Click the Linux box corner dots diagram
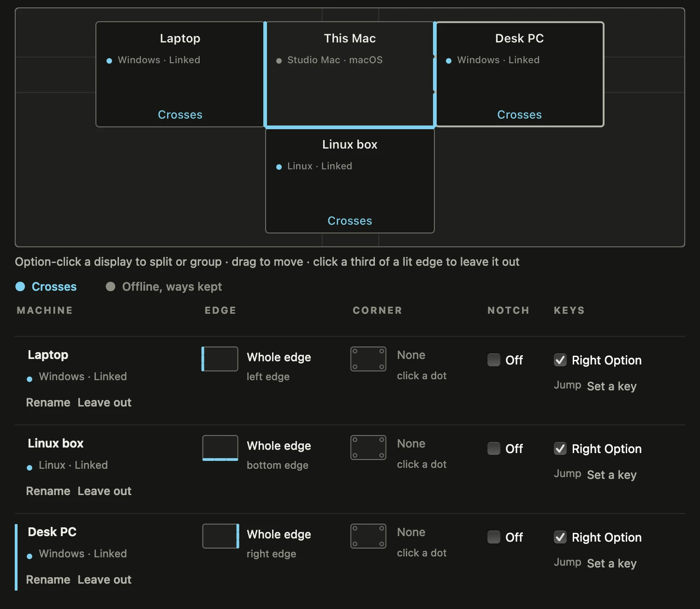The height and width of the screenshot is (609, 700). click(368, 448)
